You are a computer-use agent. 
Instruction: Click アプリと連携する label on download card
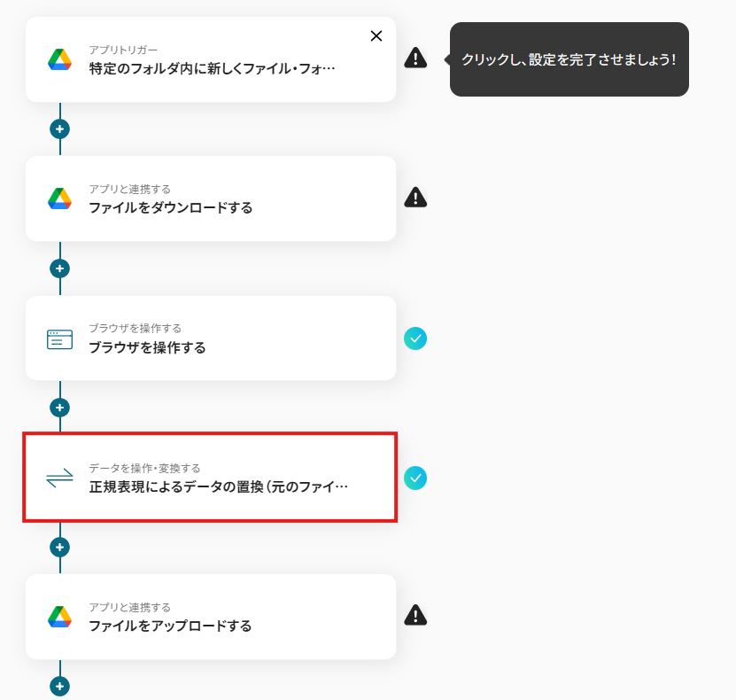[x=130, y=189]
